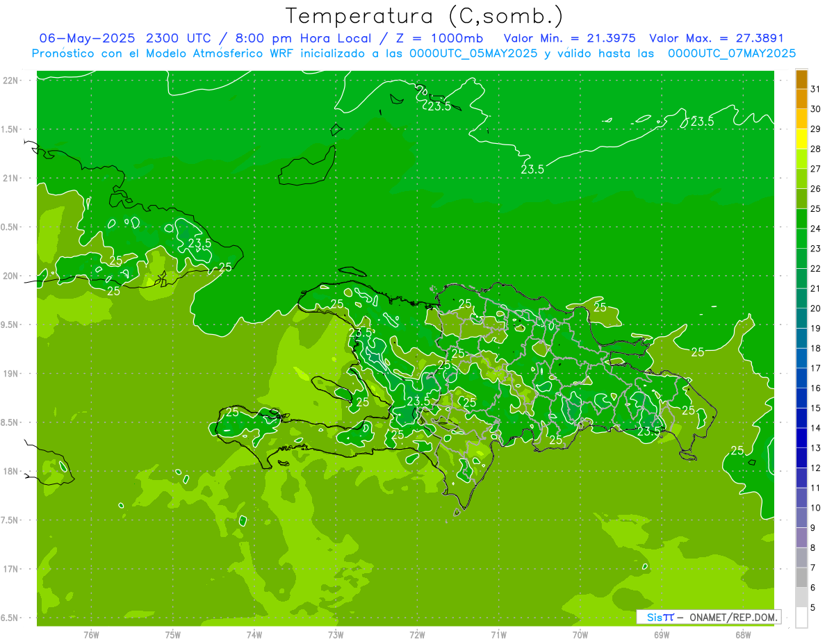Image resolution: width=834 pixels, height=644 pixels.
Task: Click colorbar value label '31'
Action: tap(816, 89)
